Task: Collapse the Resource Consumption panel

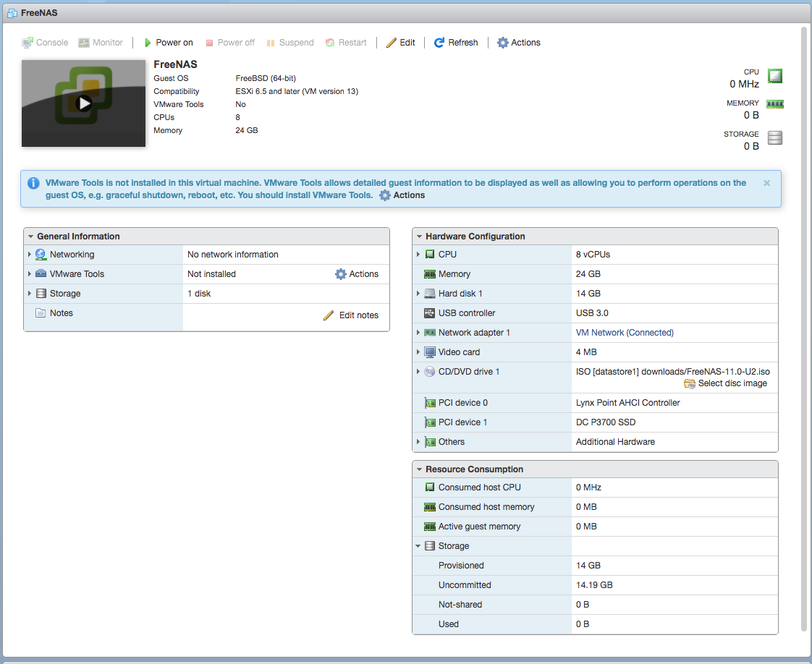Action: 419,469
